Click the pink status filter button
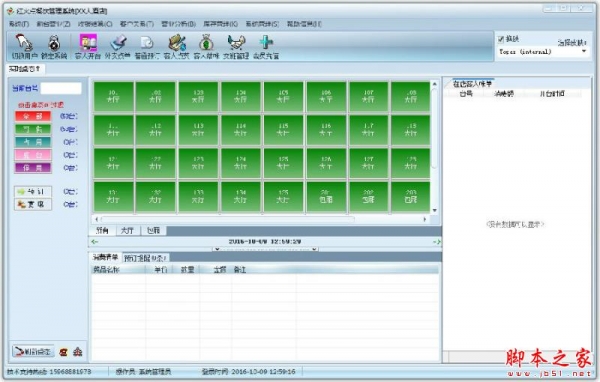 [33, 155]
